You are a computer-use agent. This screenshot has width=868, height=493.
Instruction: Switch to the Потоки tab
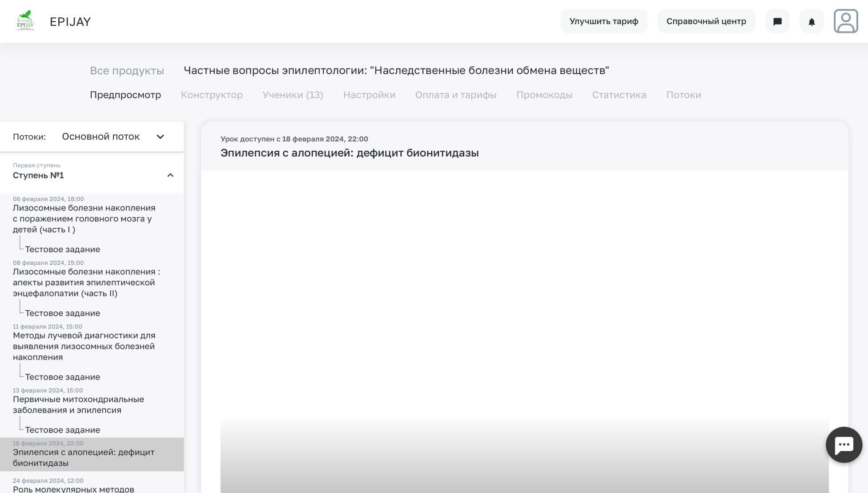coord(683,95)
